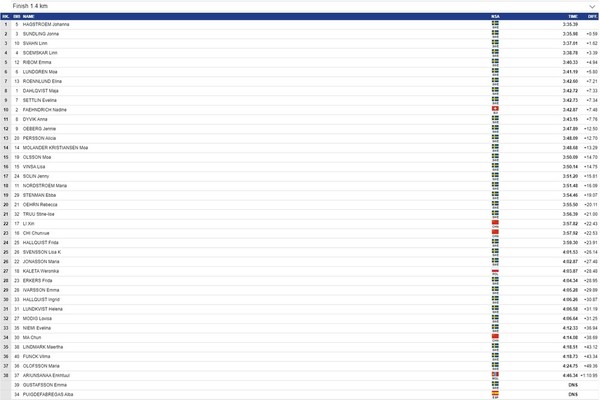
Task: Click the Chinese flag for Chi Chunxue
Action: [495, 232]
